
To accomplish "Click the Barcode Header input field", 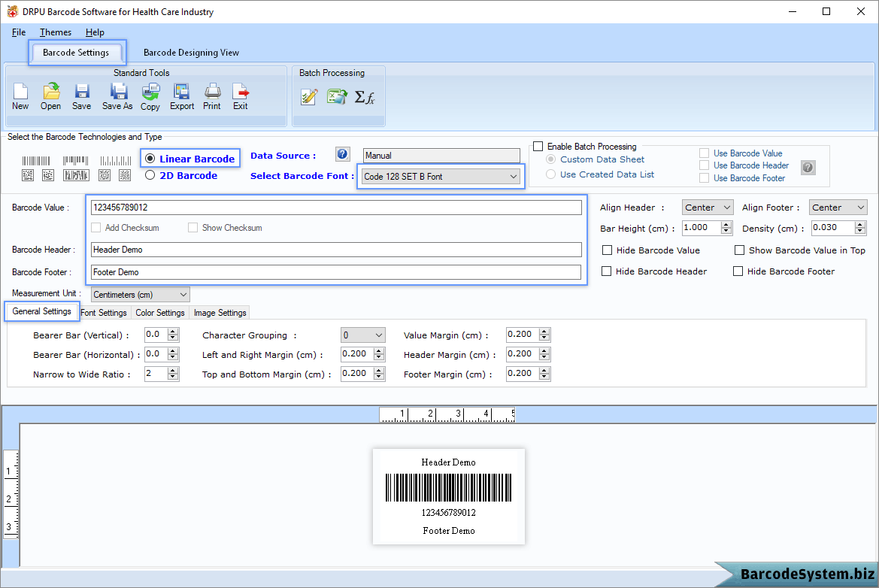I will click(x=336, y=250).
